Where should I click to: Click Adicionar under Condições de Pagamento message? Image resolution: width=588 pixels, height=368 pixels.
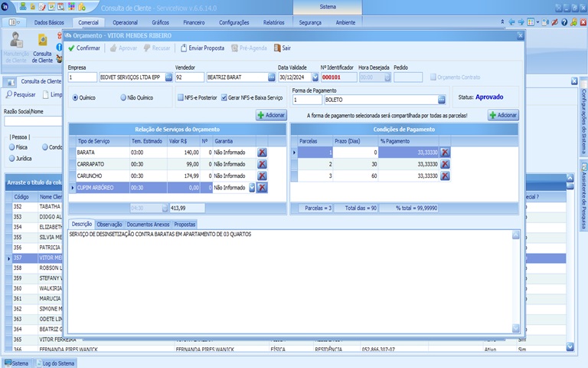503,115
